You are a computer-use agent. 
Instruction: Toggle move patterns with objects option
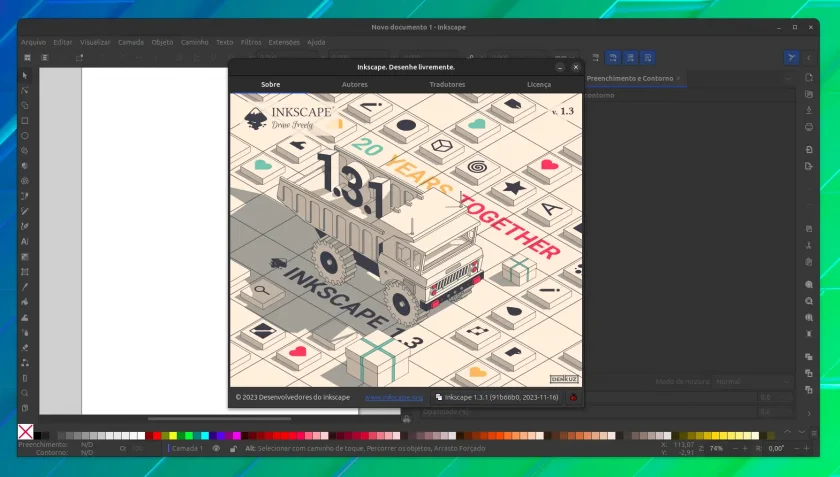[x=647, y=57]
